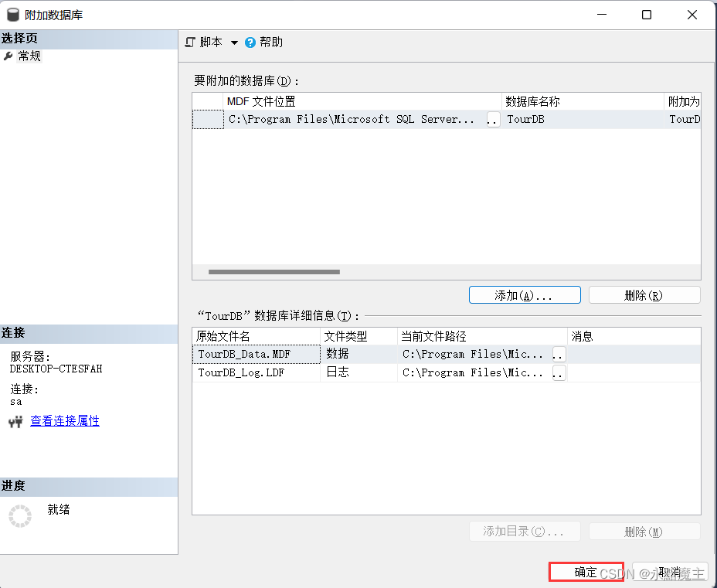
Task: Click the current path cell of the data file
Action: 475,355
